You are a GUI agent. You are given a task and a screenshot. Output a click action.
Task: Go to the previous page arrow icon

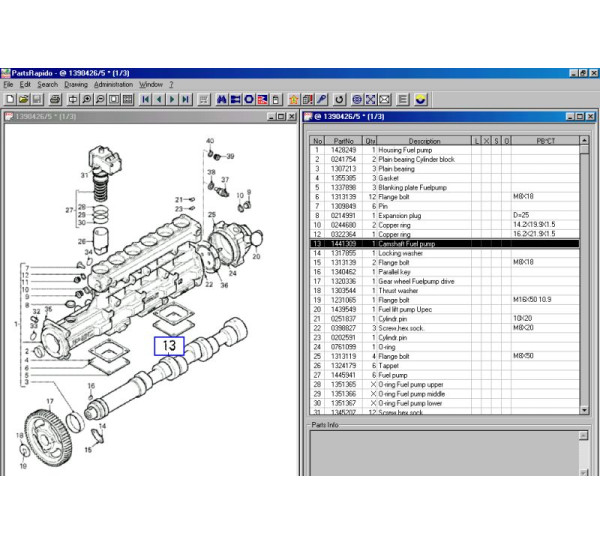pyautogui.click(x=159, y=100)
